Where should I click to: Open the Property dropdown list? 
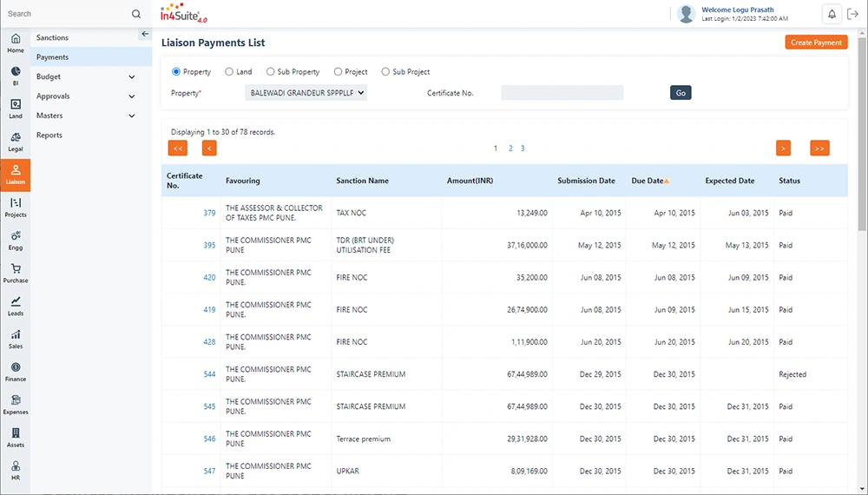click(306, 92)
